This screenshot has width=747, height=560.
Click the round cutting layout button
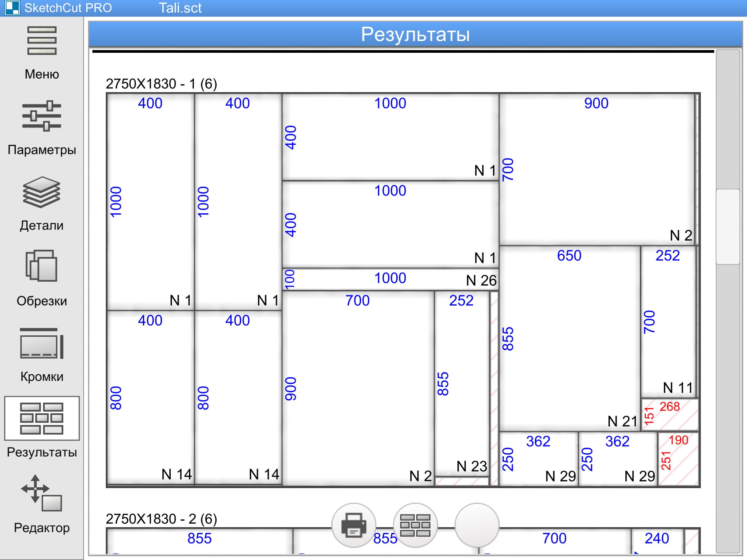[415, 525]
